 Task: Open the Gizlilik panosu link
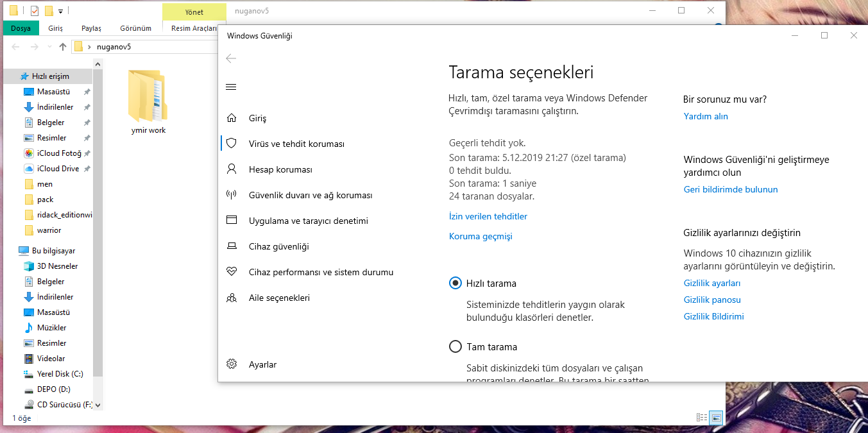point(712,300)
